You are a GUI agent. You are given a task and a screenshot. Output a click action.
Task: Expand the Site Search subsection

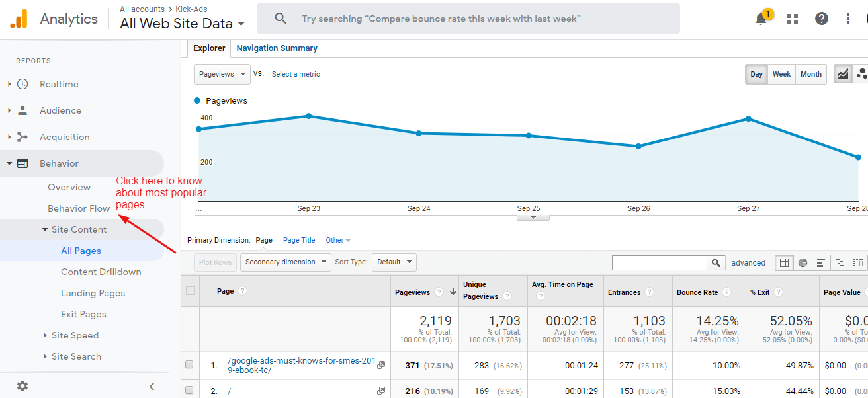(45, 356)
